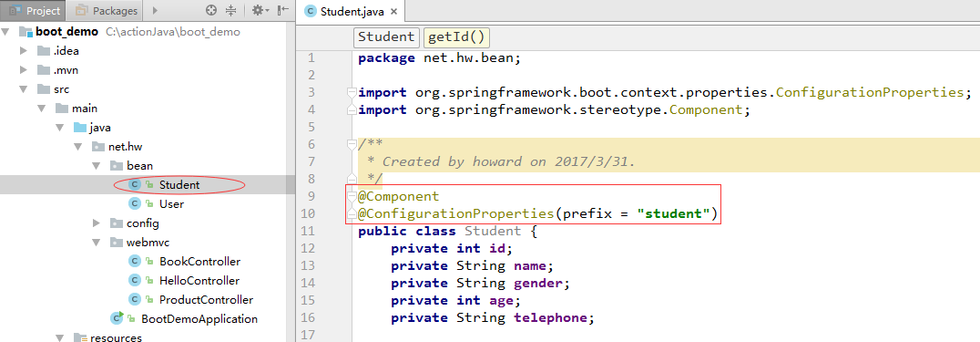Click the .idea folder icon
Image resolution: width=980 pixels, height=342 pixels.
point(43,51)
